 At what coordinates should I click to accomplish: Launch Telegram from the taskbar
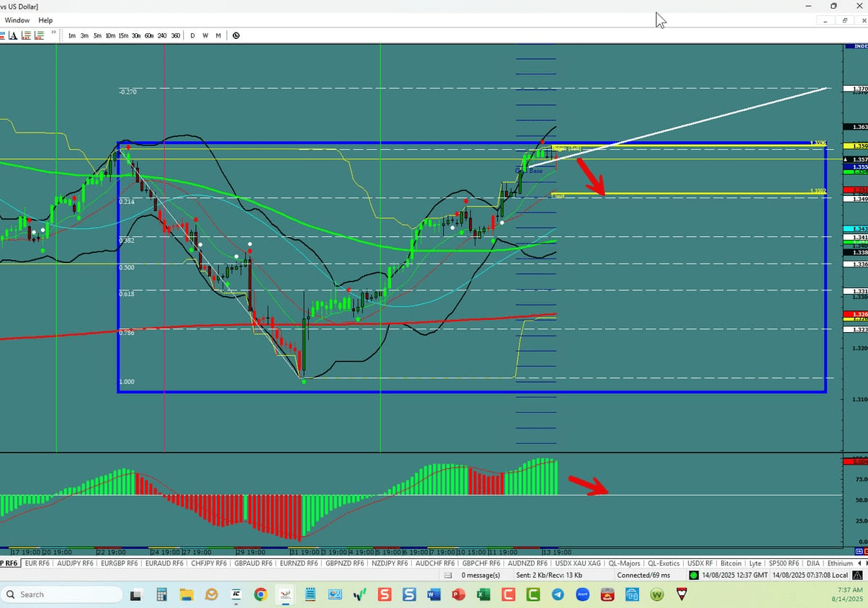[x=557, y=594]
